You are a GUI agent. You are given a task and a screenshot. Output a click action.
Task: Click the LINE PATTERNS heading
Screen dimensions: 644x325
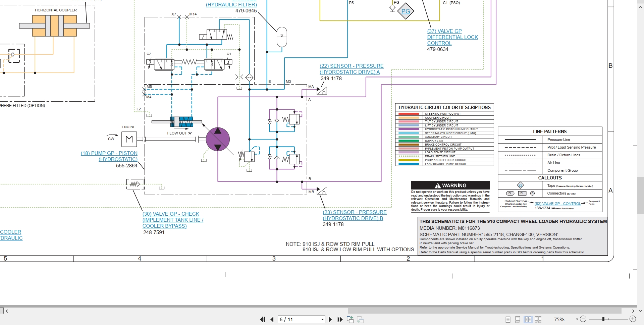[550, 131]
